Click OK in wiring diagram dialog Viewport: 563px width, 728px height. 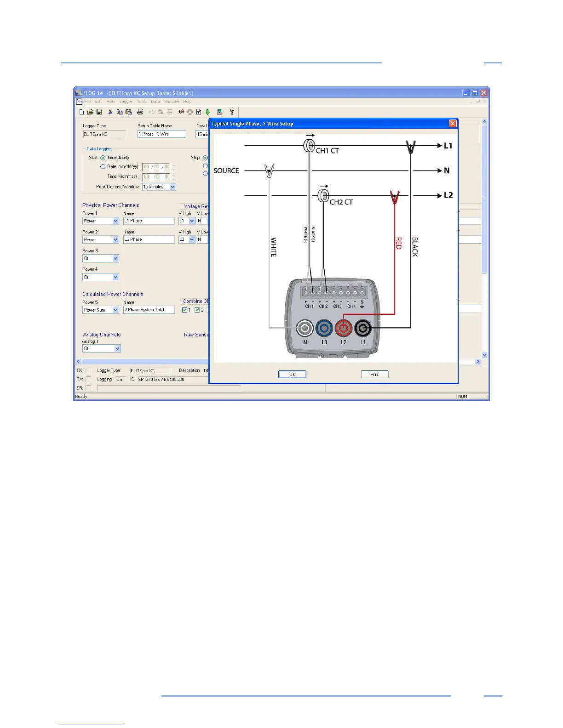click(292, 374)
